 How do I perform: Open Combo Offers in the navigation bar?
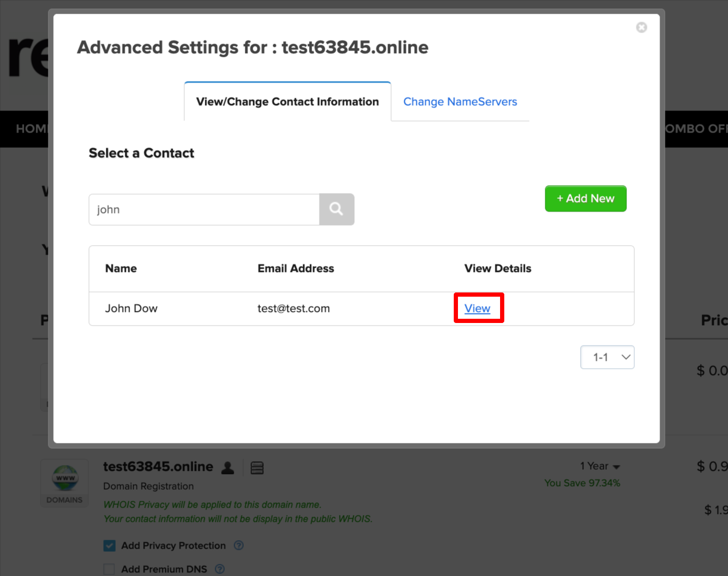(695, 129)
